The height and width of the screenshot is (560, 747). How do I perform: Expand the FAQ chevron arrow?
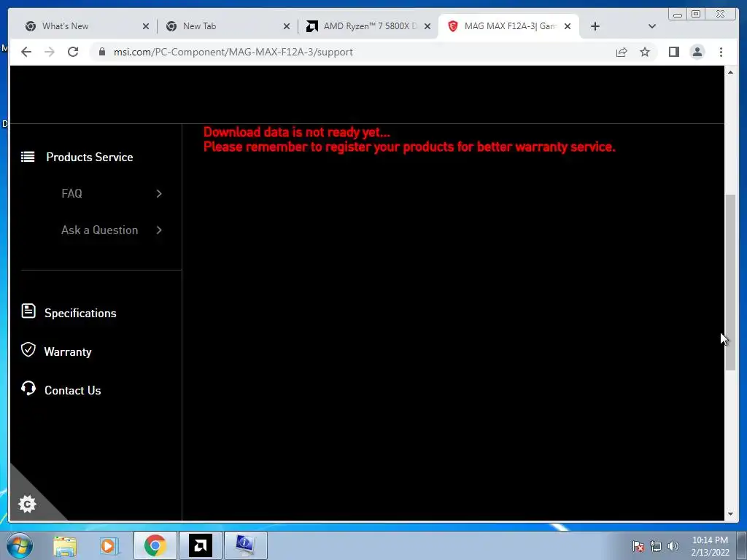(x=159, y=193)
